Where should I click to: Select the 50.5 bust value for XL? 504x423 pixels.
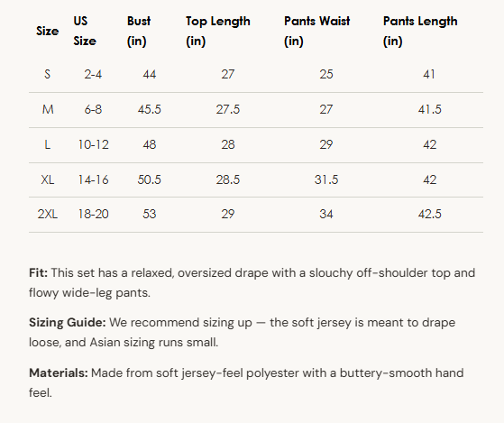coord(149,179)
